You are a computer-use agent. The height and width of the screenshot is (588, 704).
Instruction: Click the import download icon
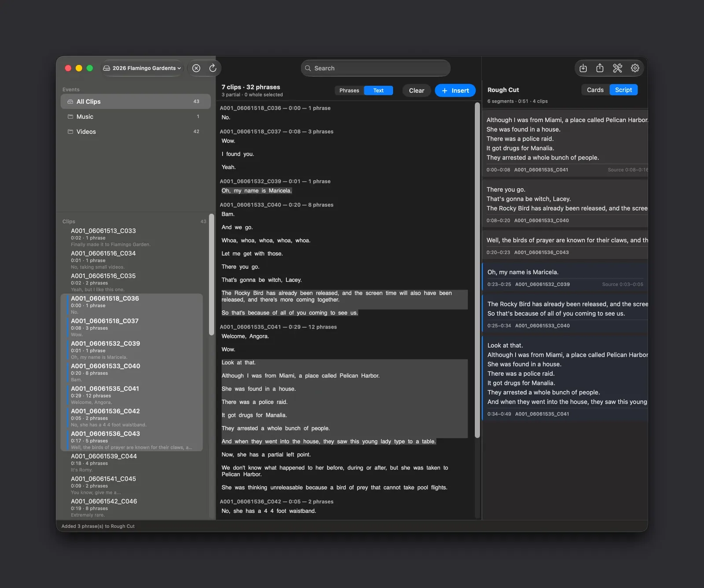[x=583, y=68]
